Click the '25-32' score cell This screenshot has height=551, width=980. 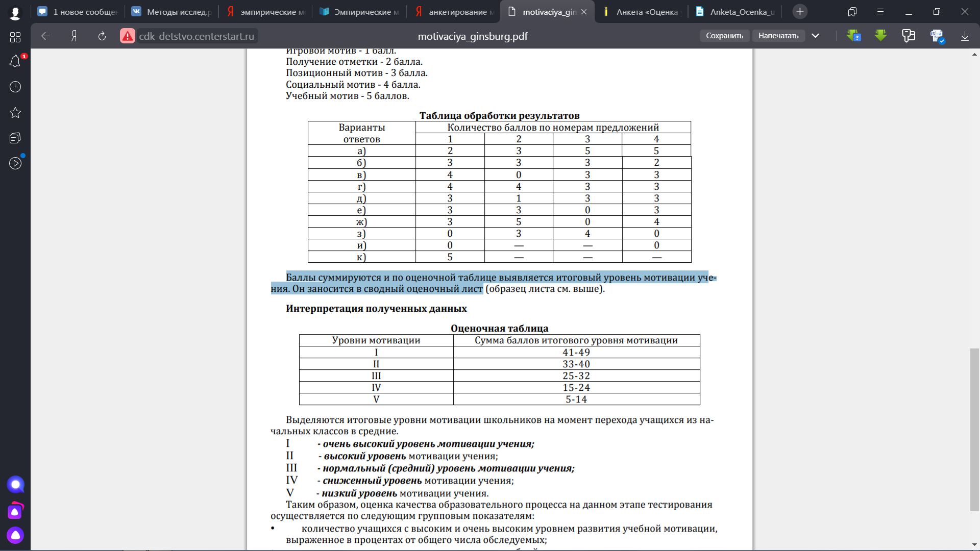point(576,376)
